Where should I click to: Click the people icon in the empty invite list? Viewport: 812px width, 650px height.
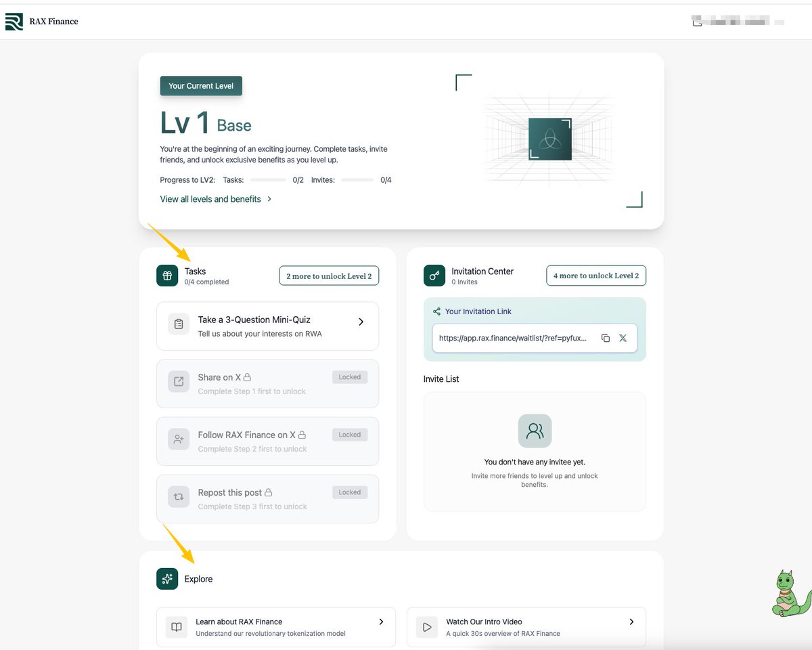click(535, 431)
